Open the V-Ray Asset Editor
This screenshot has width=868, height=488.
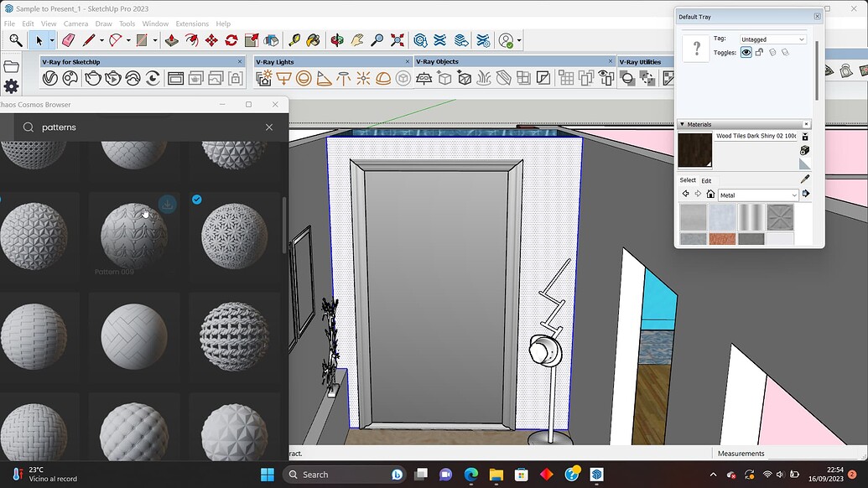[50, 77]
